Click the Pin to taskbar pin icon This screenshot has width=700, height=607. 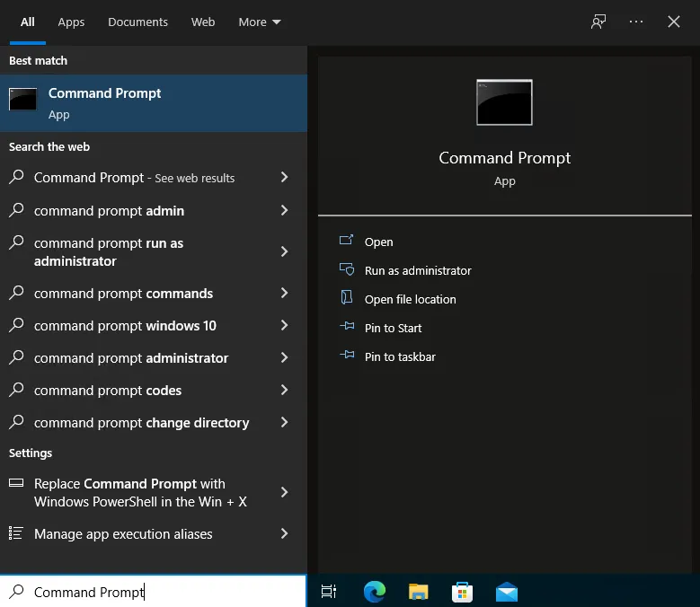point(347,355)
